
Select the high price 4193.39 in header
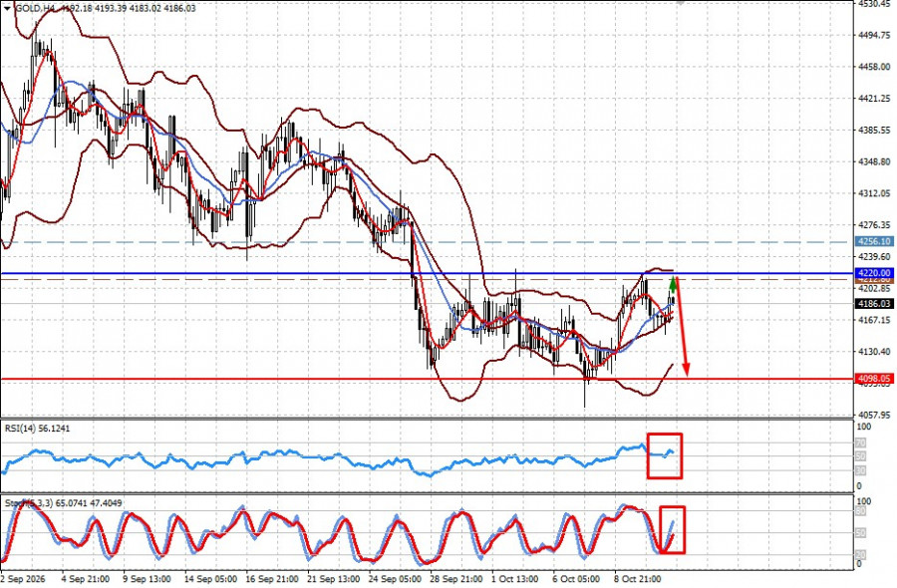(x=109, y=9)
